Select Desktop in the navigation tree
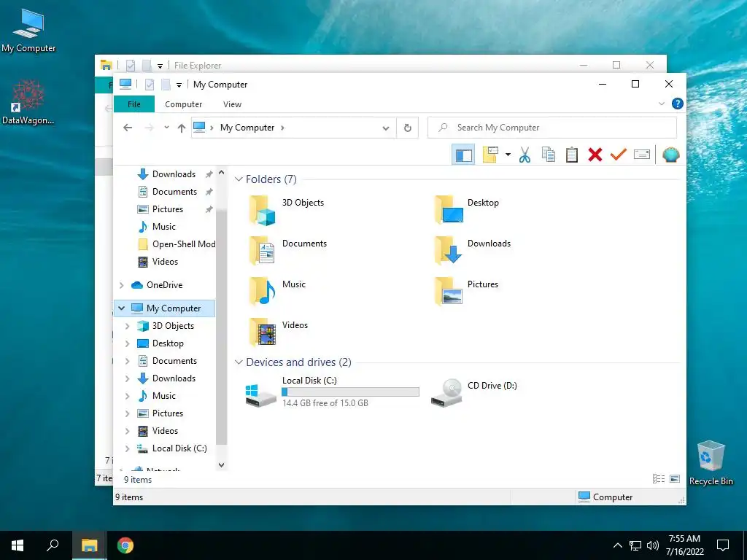Viewport: 747px width, 560px height. pyautogui.click(x=168, y=343)
